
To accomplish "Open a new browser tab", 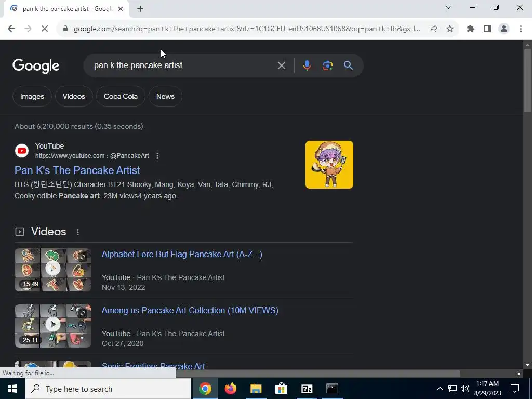I will coord(140,9).
